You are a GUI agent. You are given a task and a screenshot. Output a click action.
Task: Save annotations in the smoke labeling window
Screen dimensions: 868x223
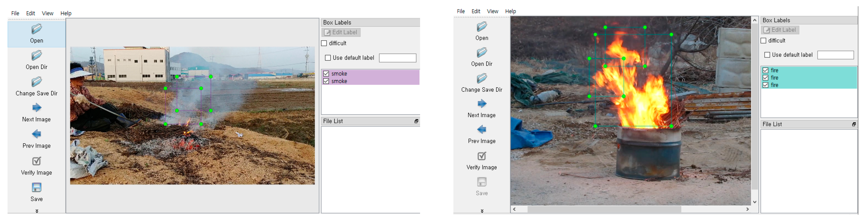[36, 188]
